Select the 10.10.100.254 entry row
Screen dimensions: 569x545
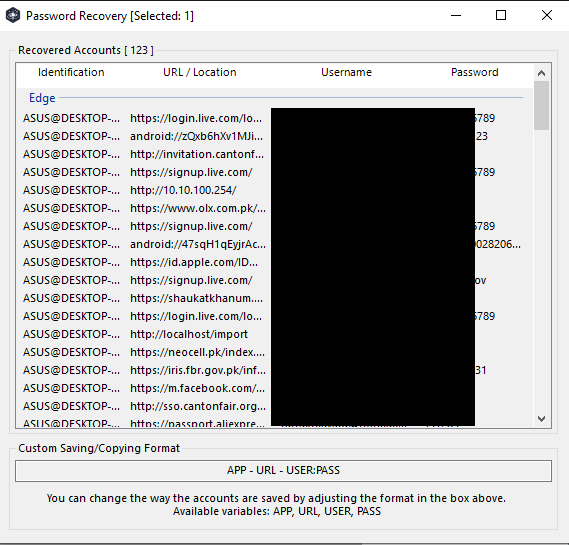274,190
